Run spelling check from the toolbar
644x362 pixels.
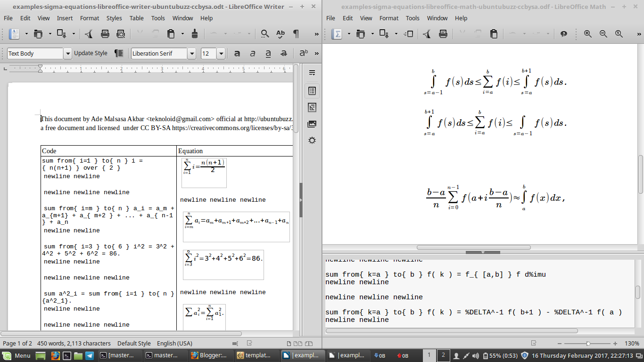pos(280,33)
